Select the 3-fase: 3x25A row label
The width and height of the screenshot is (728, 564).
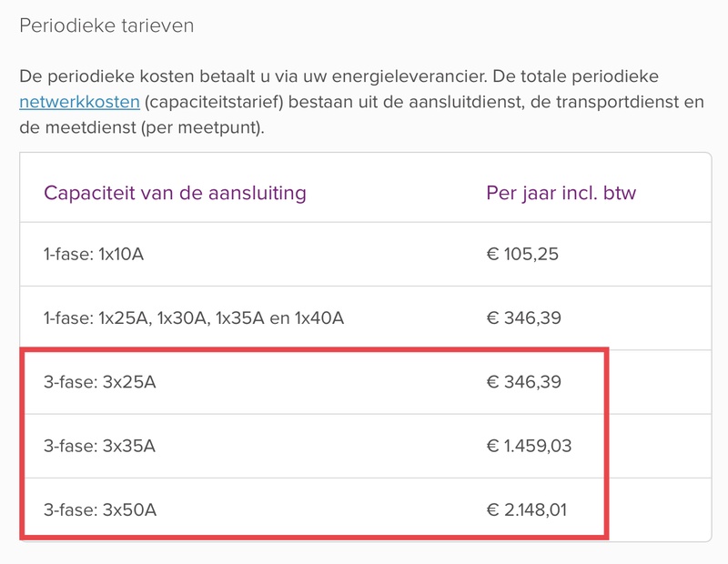click(x=100, y=382)
